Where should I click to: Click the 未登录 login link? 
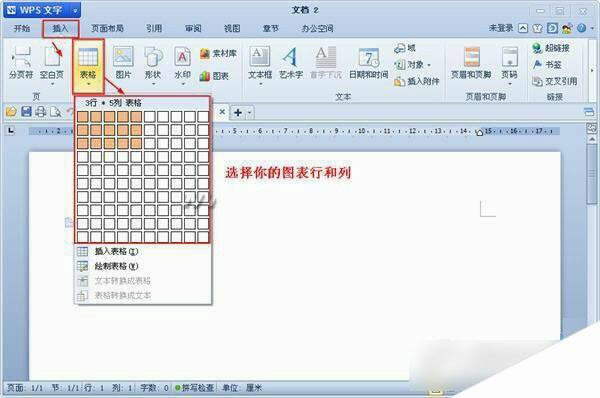click(501, 28)
